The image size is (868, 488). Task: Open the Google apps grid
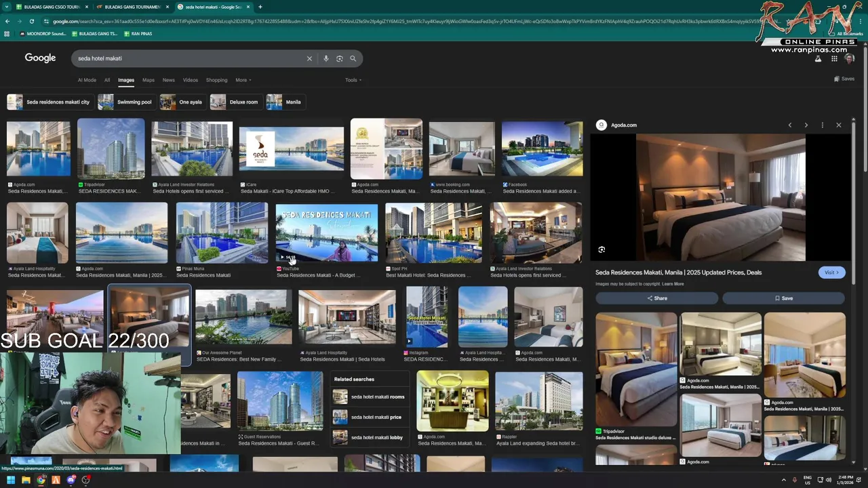(x=834, y=59)
